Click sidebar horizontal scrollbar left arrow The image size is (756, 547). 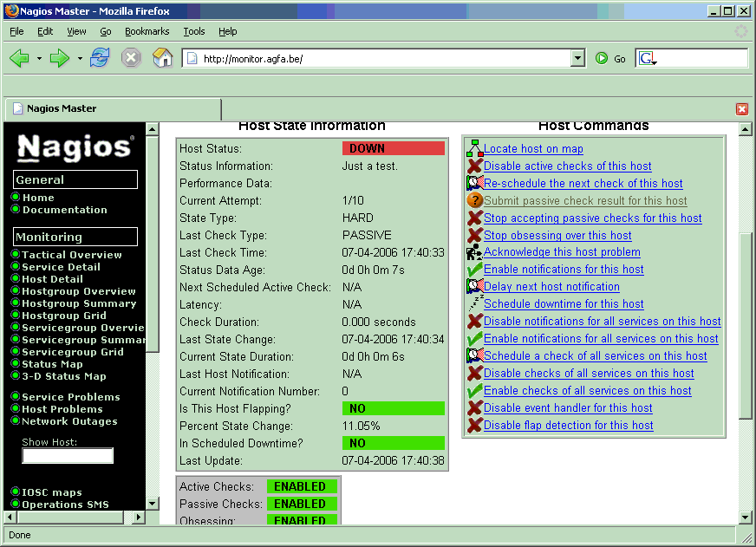coord(10,518)
